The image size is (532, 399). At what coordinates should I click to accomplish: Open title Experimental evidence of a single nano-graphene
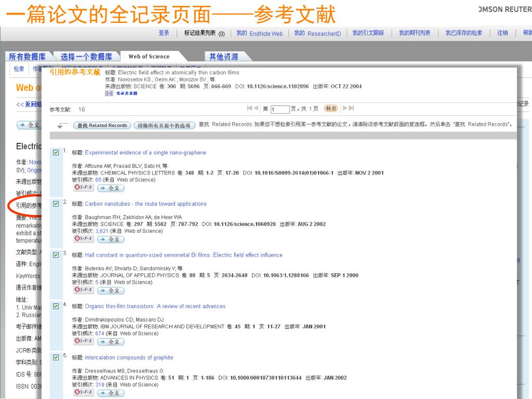pos(145,153)
